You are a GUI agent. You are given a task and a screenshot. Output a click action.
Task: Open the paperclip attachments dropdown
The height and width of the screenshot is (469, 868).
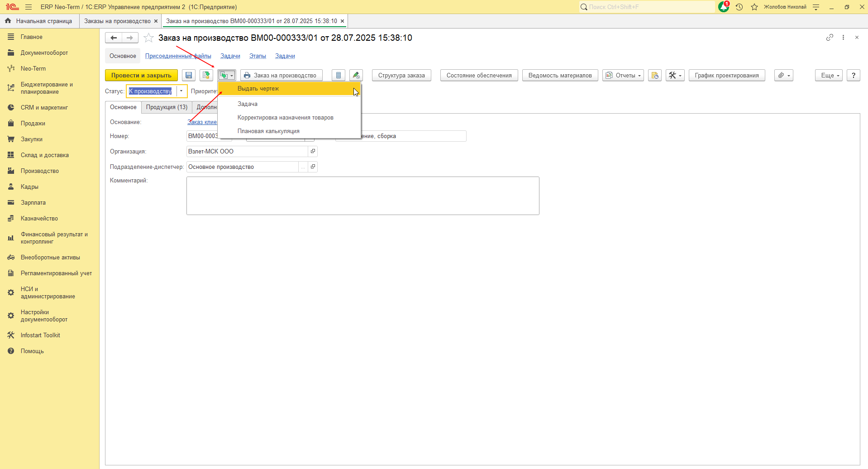tap(784, 76)
